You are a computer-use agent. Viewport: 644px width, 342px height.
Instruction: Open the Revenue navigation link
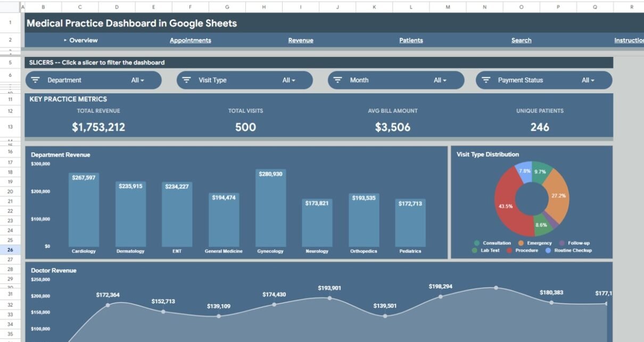click(301, 40)
